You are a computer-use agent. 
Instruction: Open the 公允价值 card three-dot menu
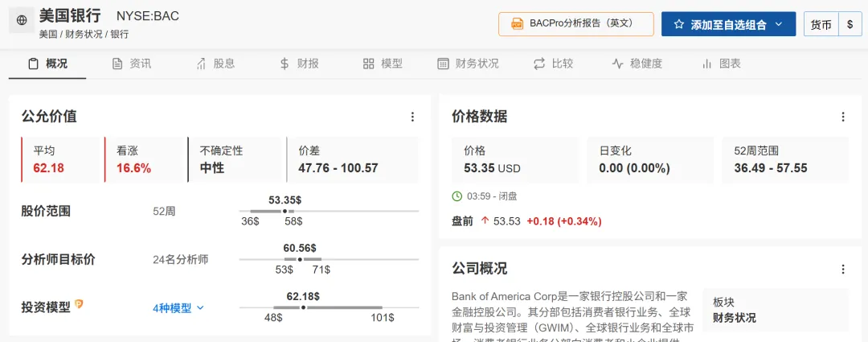pos(412,117)
